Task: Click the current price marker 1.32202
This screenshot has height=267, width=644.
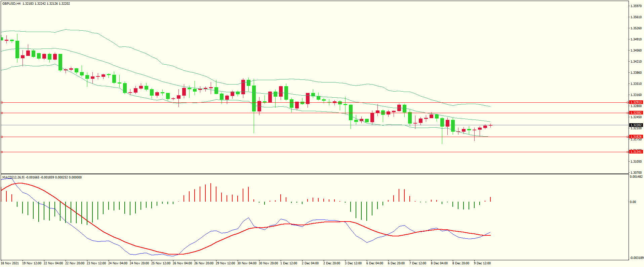Action: tap(636, 125)
